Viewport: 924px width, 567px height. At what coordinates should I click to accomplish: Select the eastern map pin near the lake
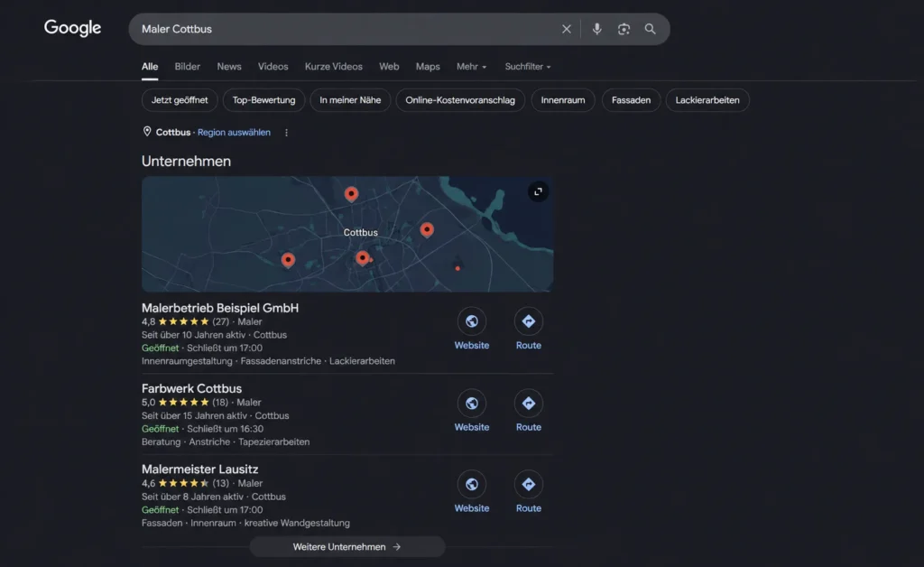coord(427,229)
